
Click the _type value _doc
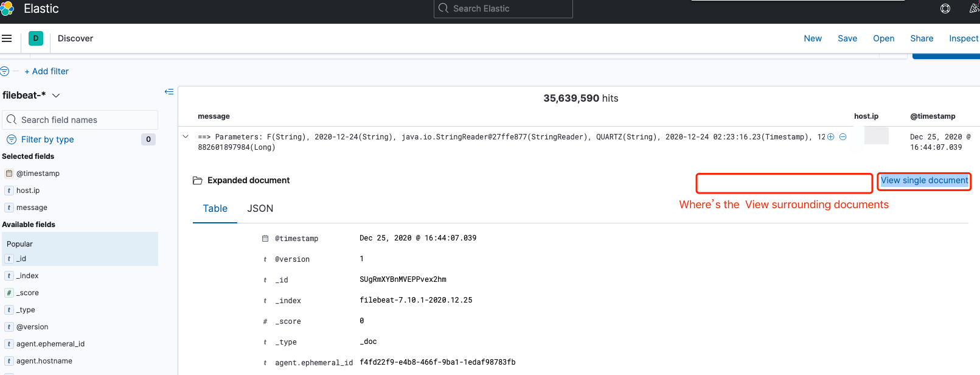(x=368, y=342)
